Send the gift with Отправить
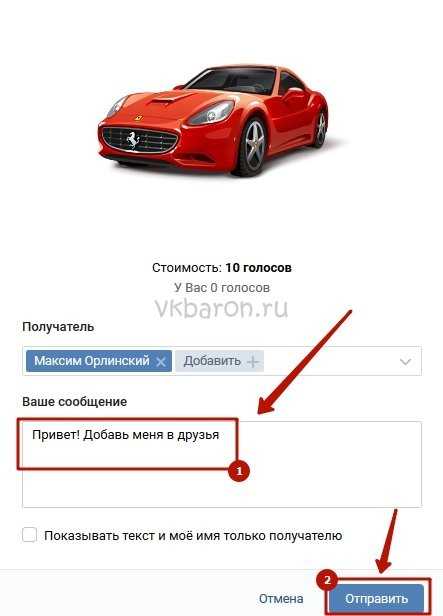443x616 pixels. (x=376, y=599)
